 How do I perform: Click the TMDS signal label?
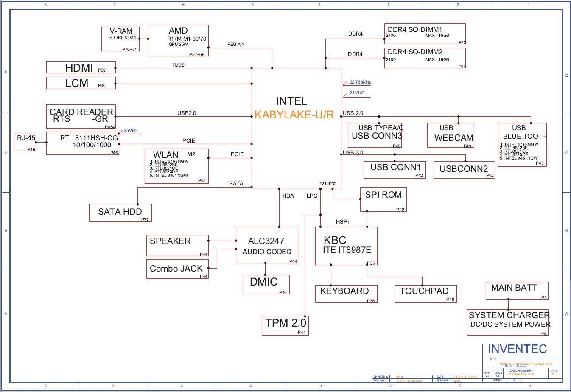tap(178, 65)
